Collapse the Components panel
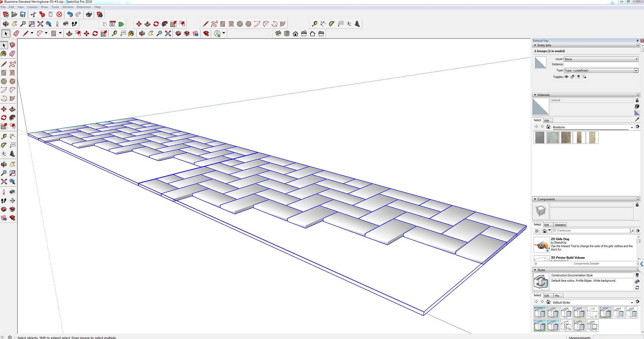 pos(535,199)
